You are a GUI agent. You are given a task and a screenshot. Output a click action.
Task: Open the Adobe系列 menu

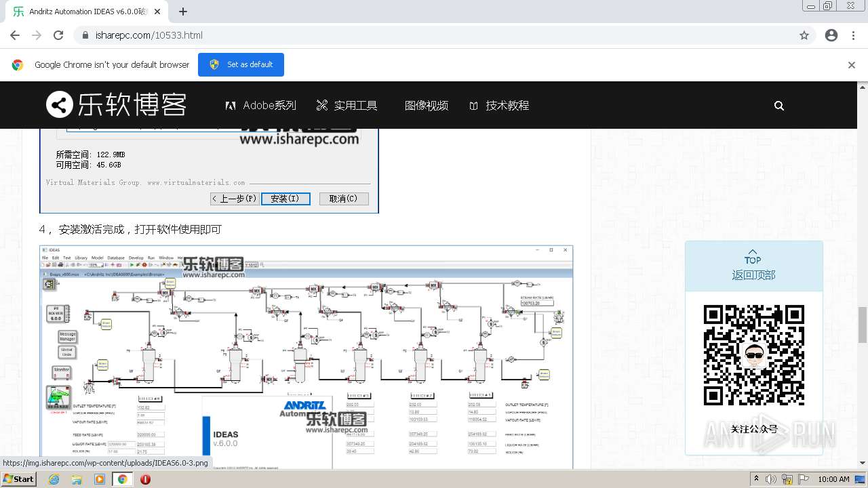(x=261, y=106)
